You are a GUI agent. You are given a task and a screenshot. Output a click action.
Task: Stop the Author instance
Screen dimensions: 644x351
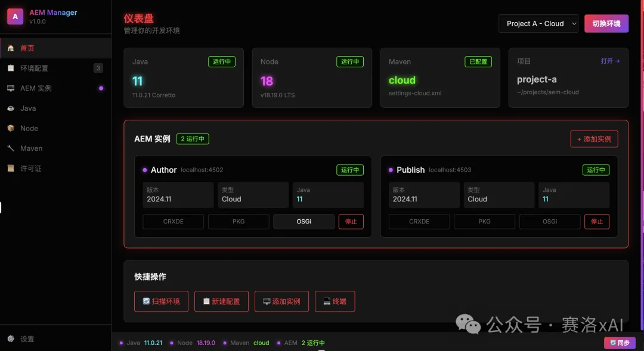(x=351, y=222)
